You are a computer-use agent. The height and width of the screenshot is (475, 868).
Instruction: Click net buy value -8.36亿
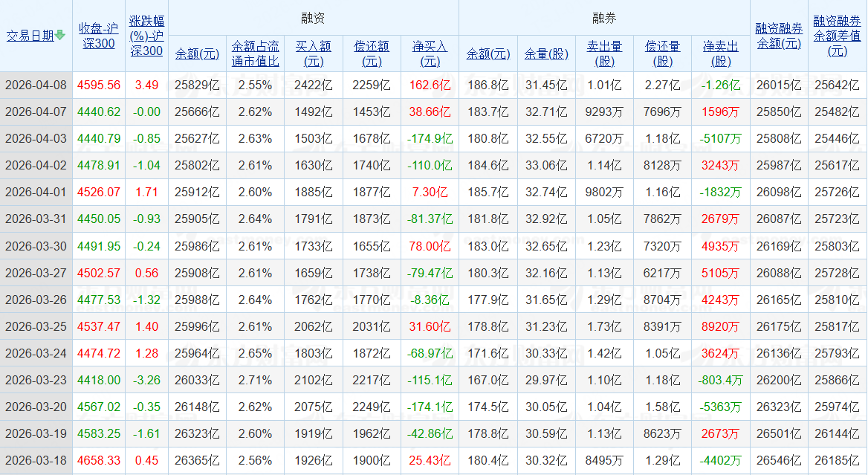click(430, 300)
